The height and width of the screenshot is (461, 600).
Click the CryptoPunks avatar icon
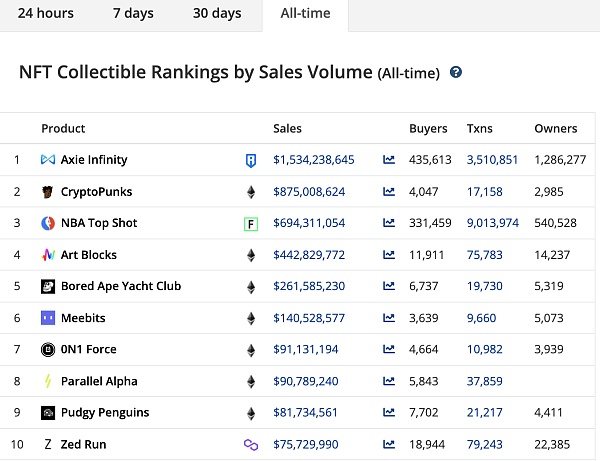48,192
